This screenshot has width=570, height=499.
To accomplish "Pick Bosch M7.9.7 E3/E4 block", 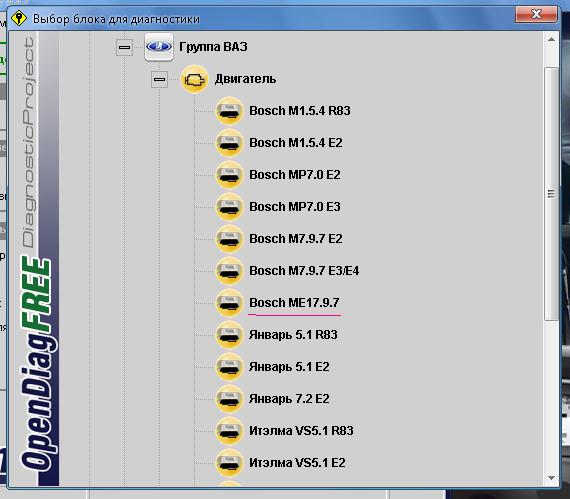I will (304, 270).
